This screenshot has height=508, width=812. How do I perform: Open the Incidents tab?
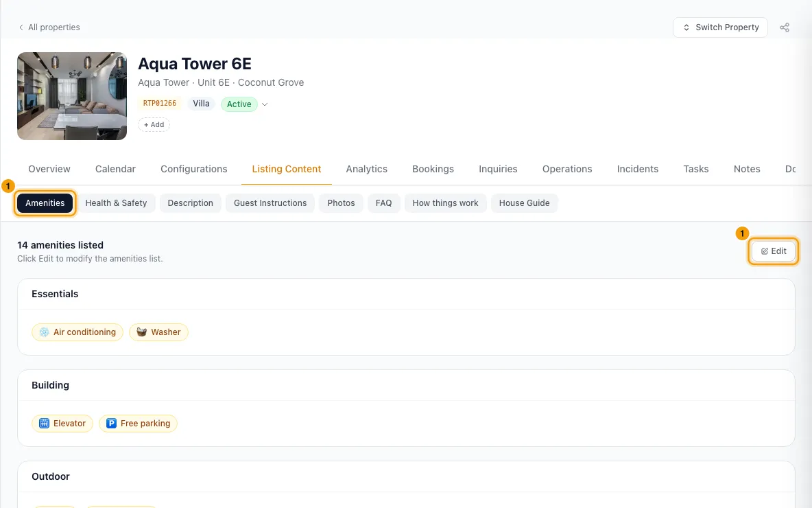[x=638, y=169]
